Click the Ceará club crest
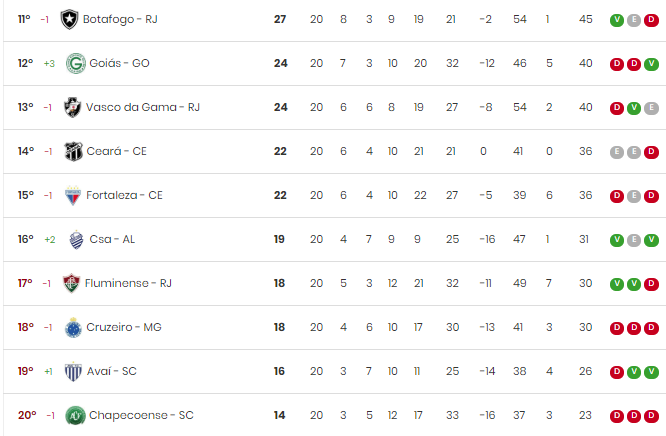This screenshot has height=436, width=666. (73, 151)
